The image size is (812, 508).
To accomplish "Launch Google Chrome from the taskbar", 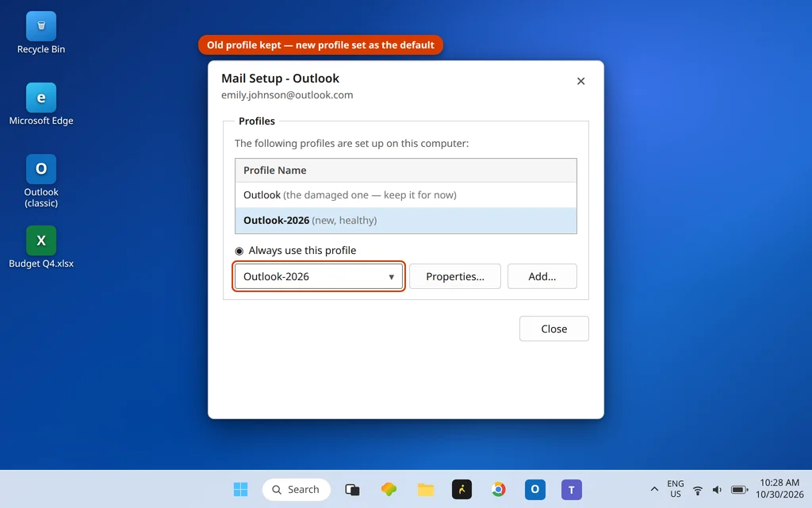I will (499, 489).
